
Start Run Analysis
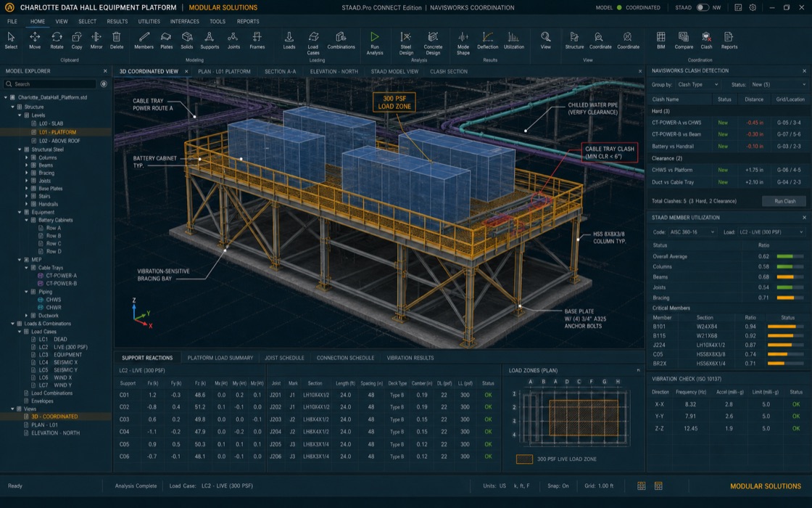[x=374, y=43]
